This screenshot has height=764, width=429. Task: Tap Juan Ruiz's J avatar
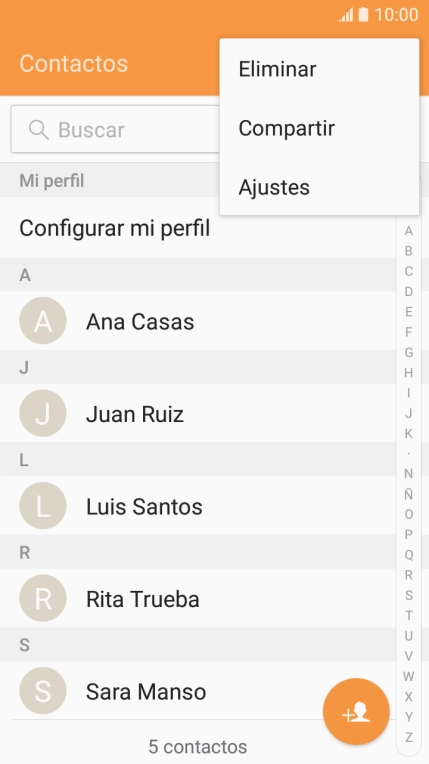tap(43, 413)
